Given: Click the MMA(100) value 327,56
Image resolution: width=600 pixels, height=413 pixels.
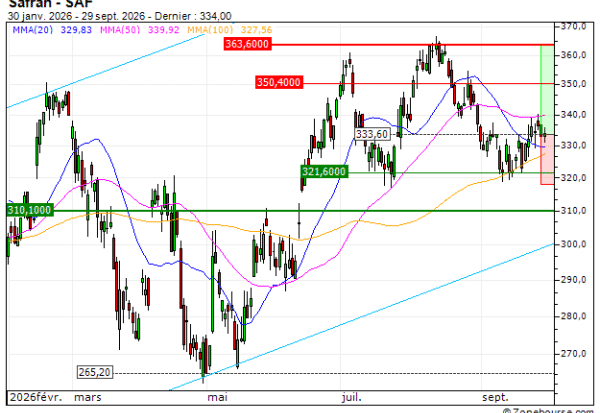Looking at the screenshot, I should pos(256,30).
